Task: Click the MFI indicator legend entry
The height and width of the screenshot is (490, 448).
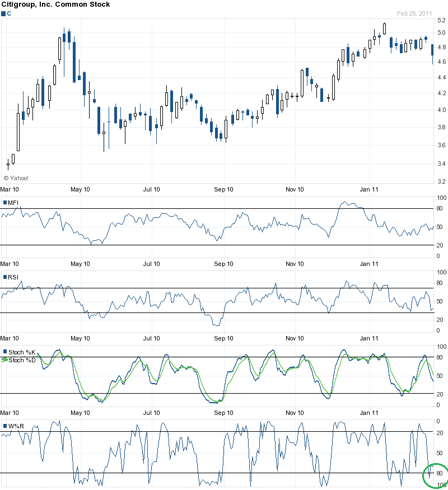Action: click(x=11, y=203)
